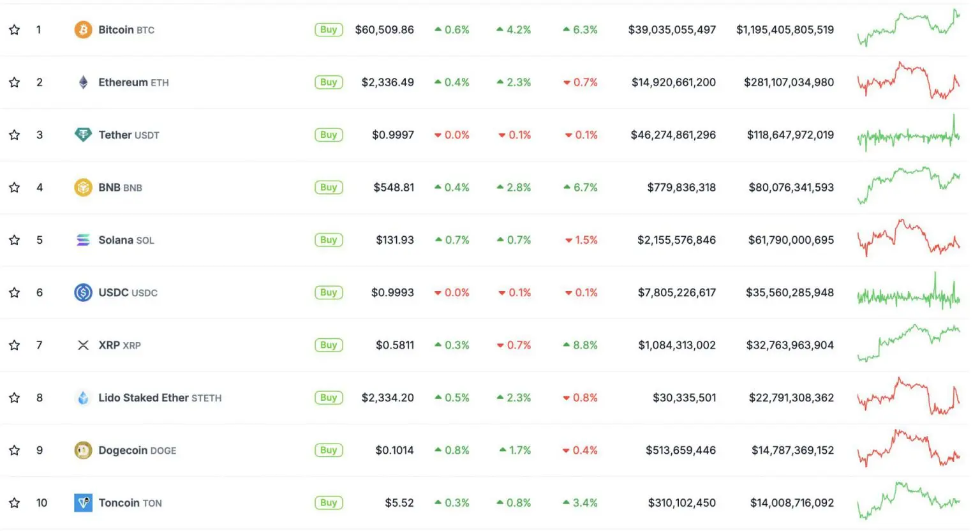Click the Toncoin logo icon
This screenshot has width=980, height=531.
[83, 503]
